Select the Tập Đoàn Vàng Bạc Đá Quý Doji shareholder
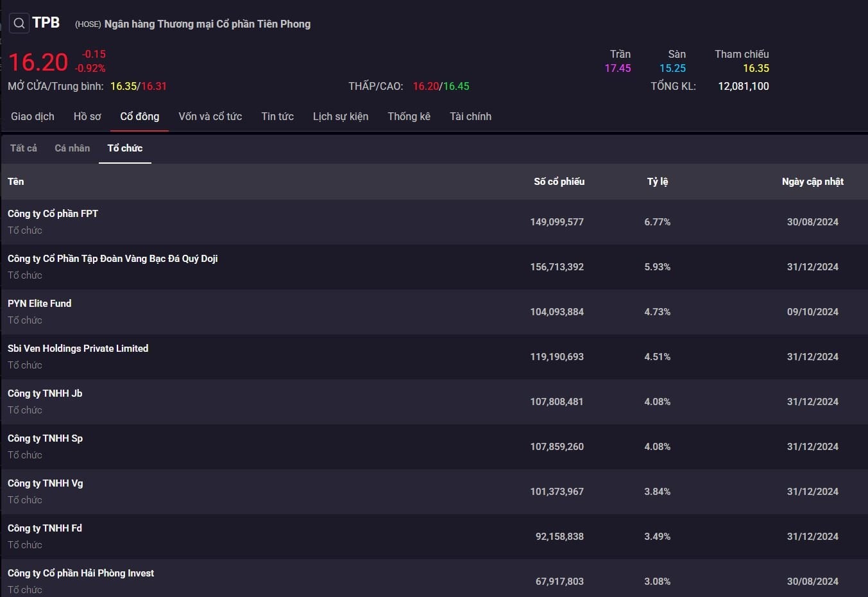This screenshot has height=597, width=868. (x=113, y=259)
